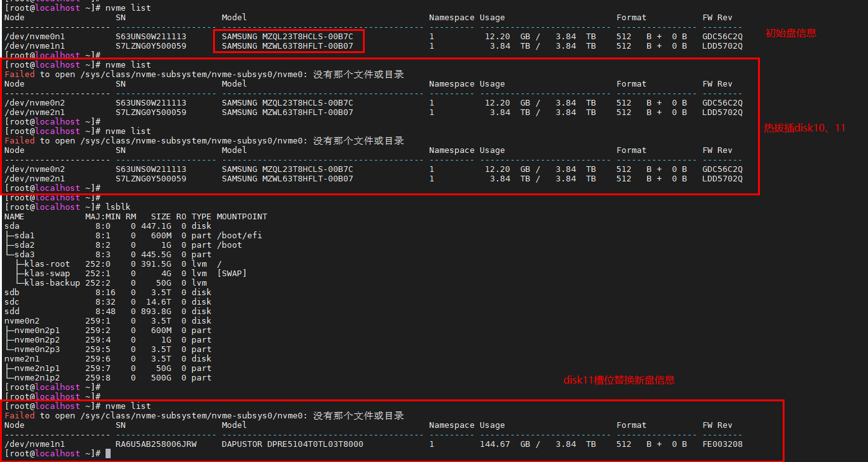Select the nvme2n1p2 partition entry
This screenshot has height=462, width=868.
37,377
